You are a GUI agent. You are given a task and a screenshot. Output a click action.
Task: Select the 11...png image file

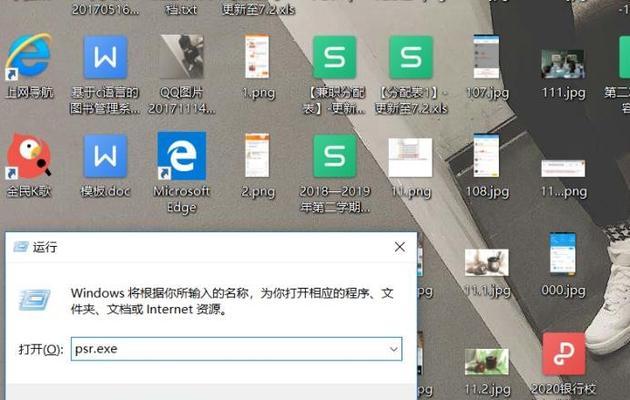pos(562,168)
